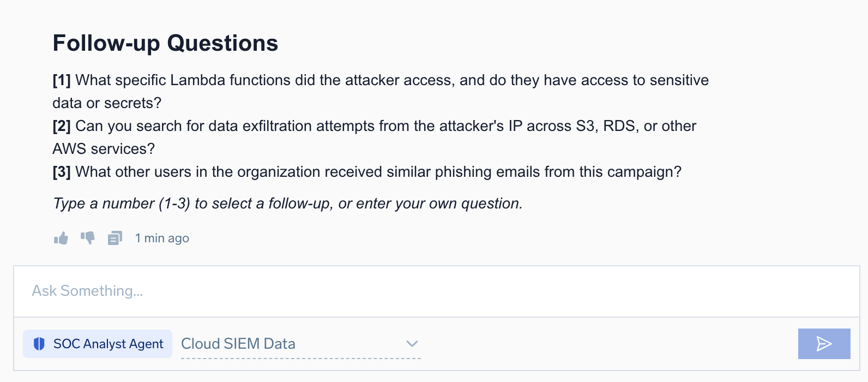Click the data exfiltration follow-up question
Screen dimensions: 868x382
pyautogui.click(x=385, y=126)
